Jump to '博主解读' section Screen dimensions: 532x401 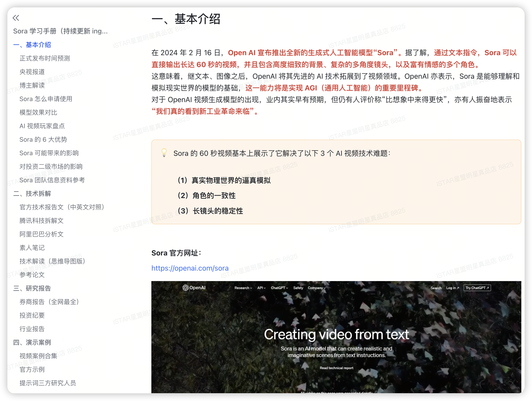pos(32,85)
